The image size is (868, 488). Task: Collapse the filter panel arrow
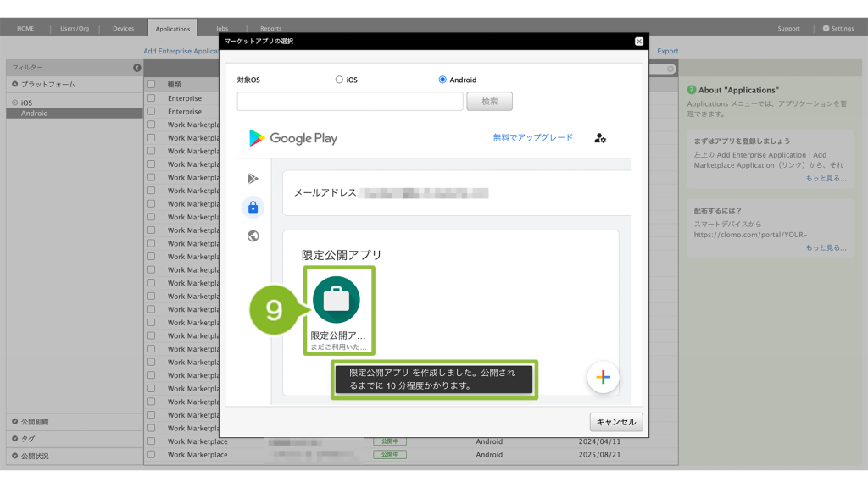coord(137,68)
